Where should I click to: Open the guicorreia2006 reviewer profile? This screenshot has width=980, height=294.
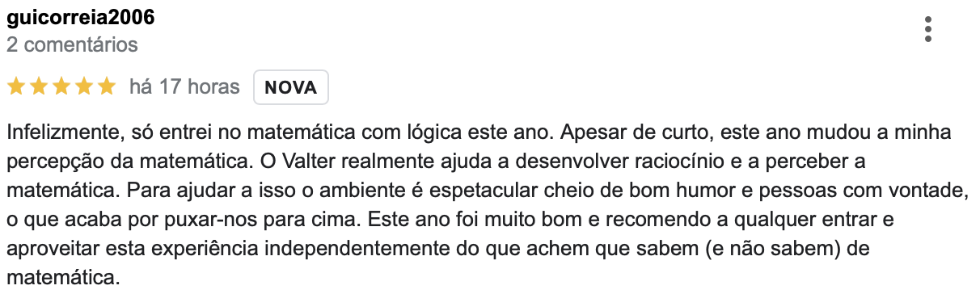(81, 18)
